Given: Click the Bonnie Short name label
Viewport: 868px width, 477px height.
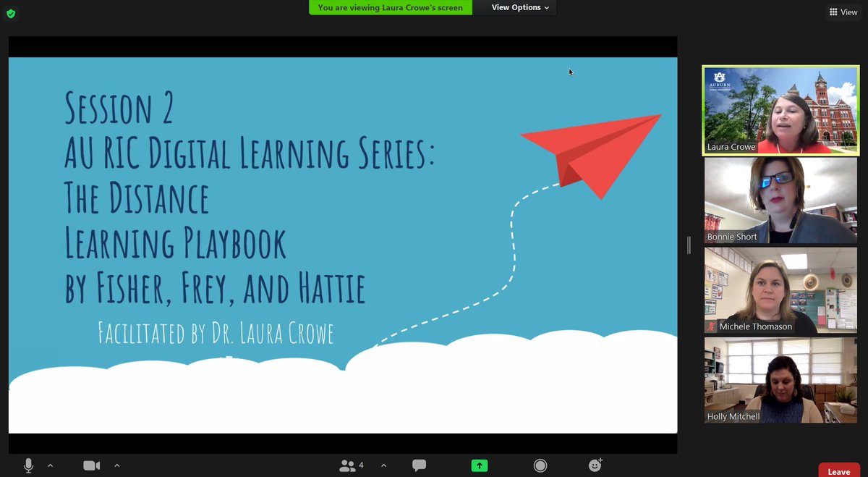Looking at the screenshot, I should [732, 237].
